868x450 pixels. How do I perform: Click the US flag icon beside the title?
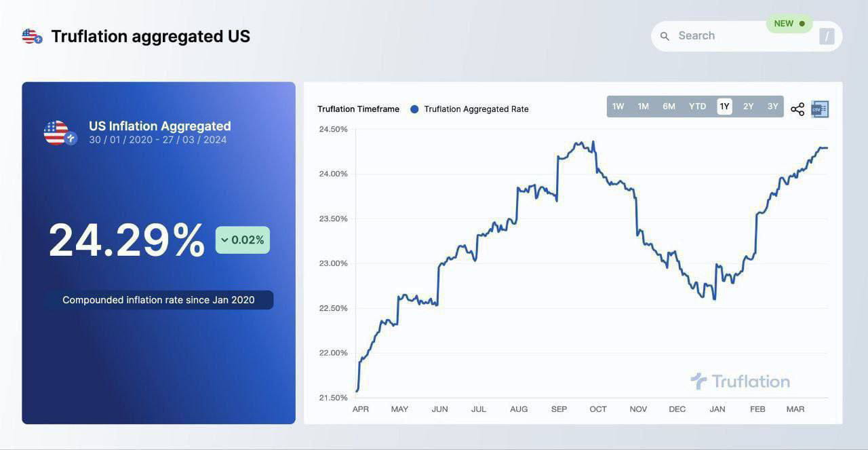tap(30, 36)
